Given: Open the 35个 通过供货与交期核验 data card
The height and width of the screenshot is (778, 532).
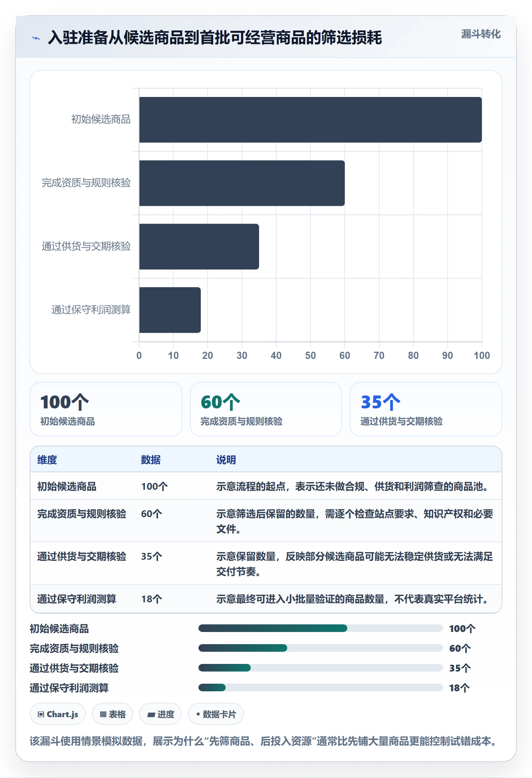Looking at the screenshot, I should pyautogui.click(x=426, y=409).
